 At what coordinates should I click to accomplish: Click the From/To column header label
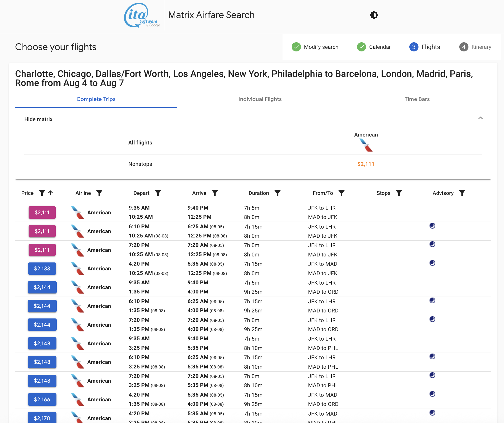(323, 193)
